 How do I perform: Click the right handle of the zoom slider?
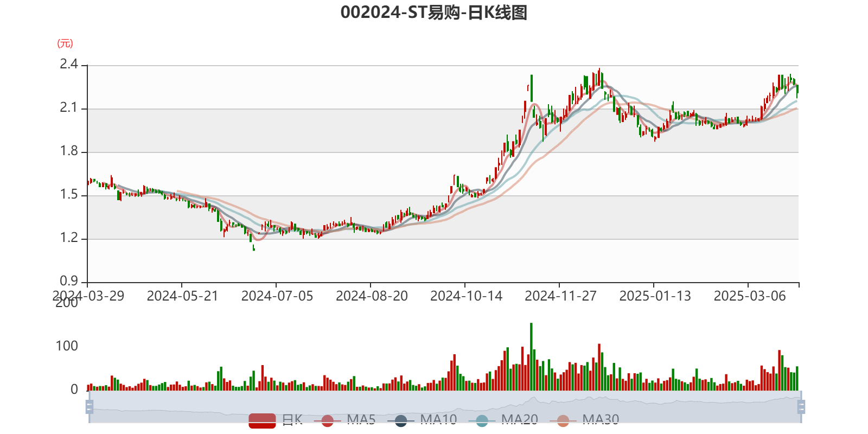(801, 407)
